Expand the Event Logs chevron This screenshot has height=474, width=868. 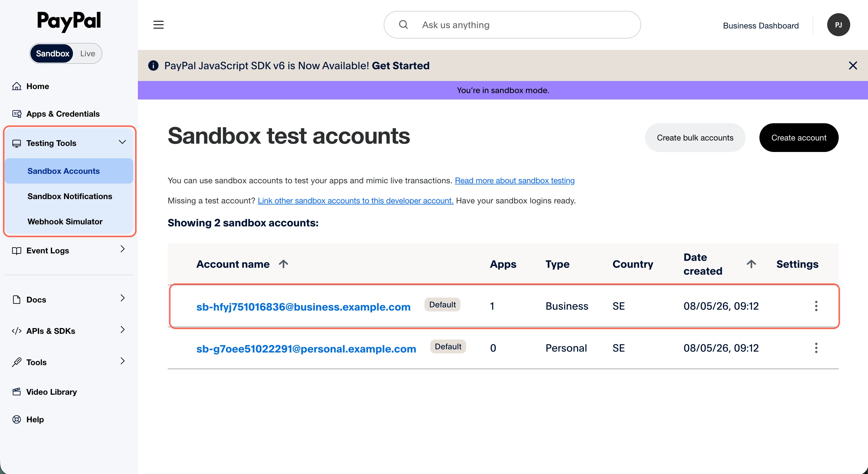[122, 249]
